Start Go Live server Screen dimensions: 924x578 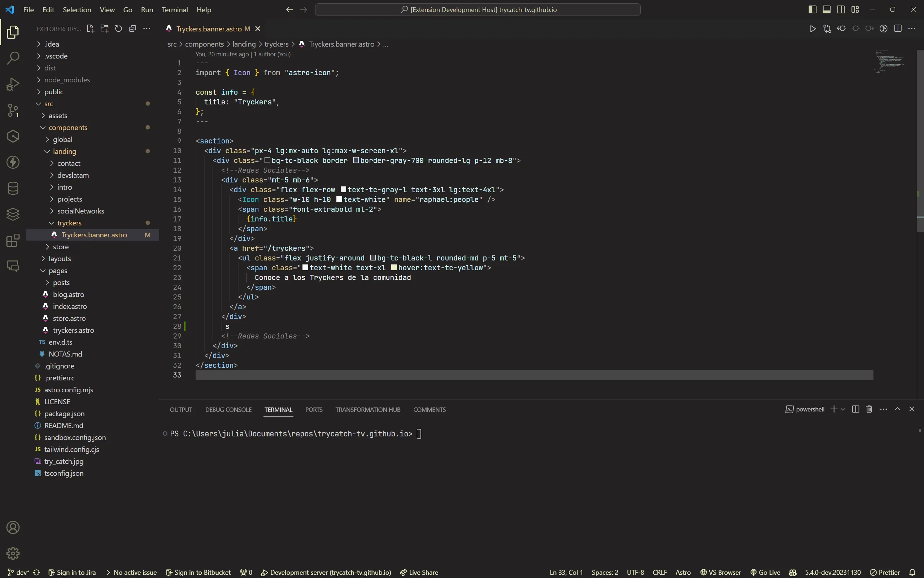point(766,572)
